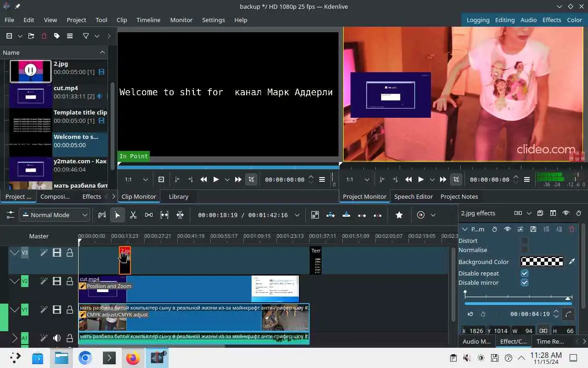Open the Monitor menu
Screen dimensions: 588x368
181,20
